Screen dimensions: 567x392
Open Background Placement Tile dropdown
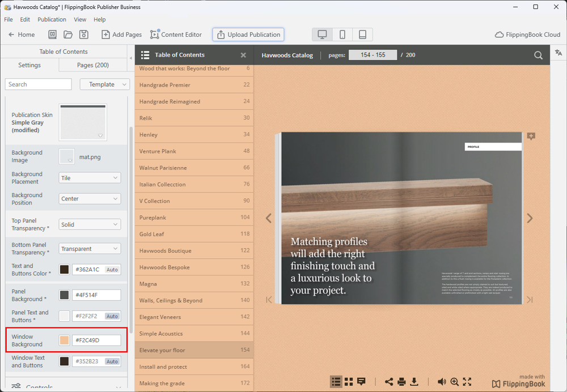[x=90, y=178]
